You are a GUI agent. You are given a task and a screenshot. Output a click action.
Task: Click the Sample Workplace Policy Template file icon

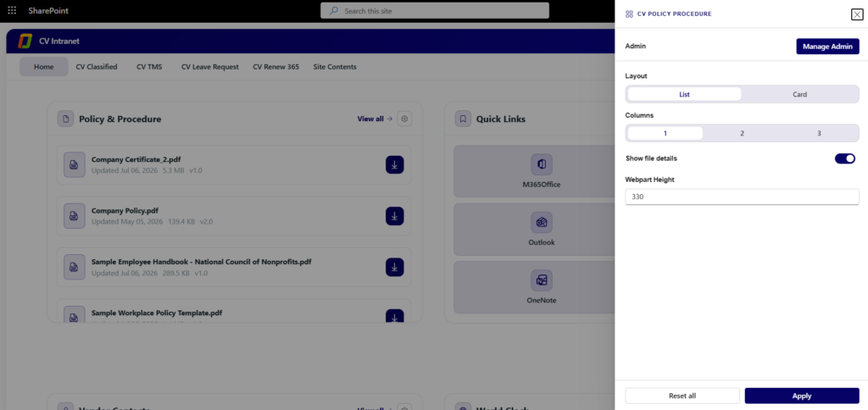pyautogui.click(x=75, y=315)
